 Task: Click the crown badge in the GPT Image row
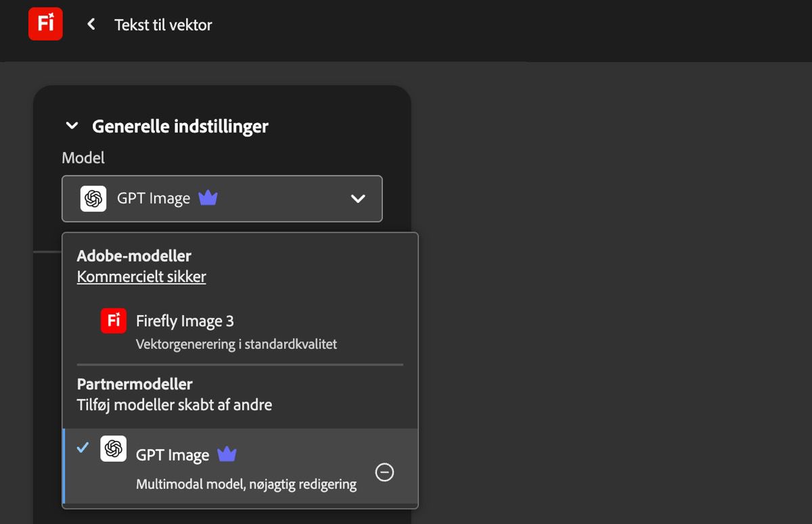(x=227, y=454)
